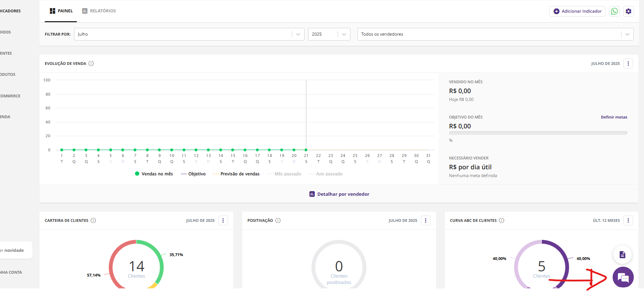Open WhatsApp icon in top bar
Image resolution: width=644 pixels, height=291 pixels.
click(614, 11)
